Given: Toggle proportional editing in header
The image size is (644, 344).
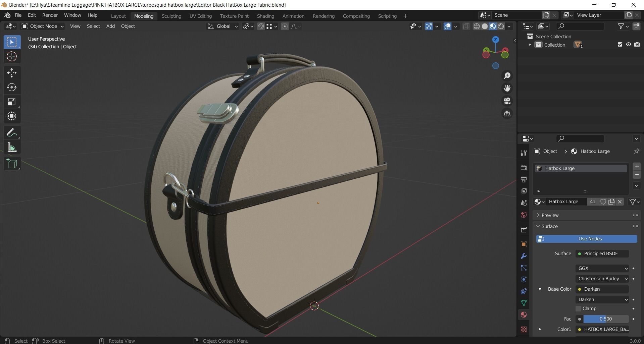Looking at the screenshot, I should point(285,26).
